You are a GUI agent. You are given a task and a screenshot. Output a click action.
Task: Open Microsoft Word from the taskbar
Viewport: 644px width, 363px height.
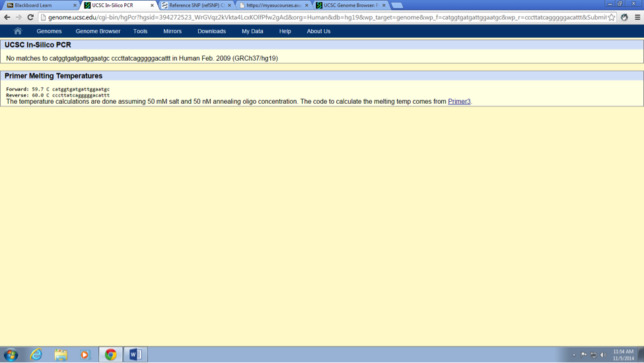click(135, 355)
